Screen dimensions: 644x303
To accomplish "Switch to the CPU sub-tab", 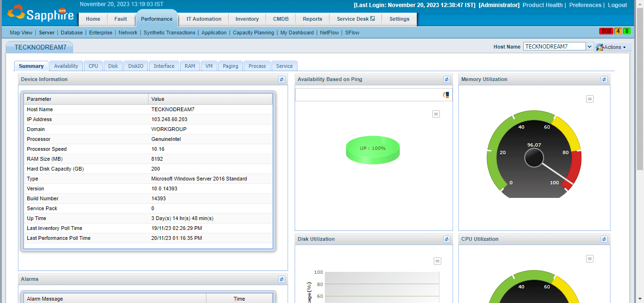I will point(93,66).
